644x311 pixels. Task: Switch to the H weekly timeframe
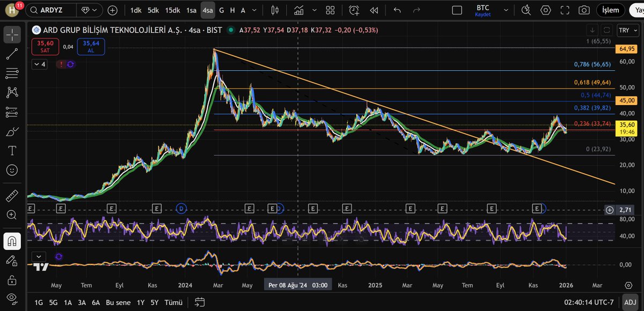pos(232,10)
